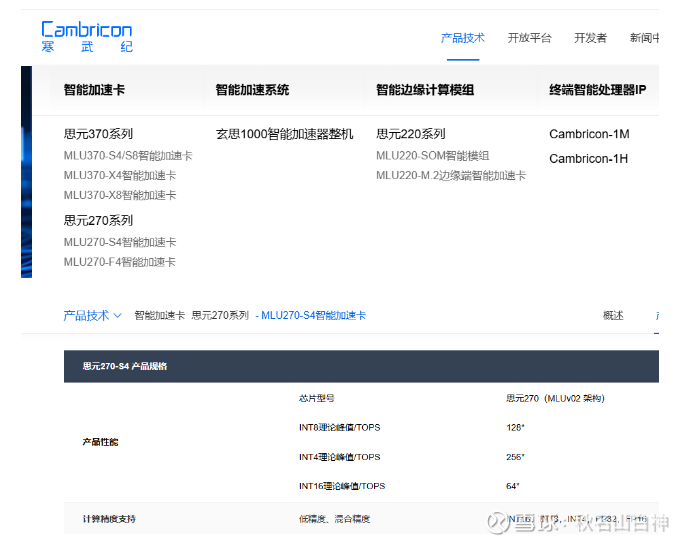The height and width of the screenshot is (544, 689).
Task: Open the Cambricon-1H link
Action: pyautogui.click(x=588, y=158)
